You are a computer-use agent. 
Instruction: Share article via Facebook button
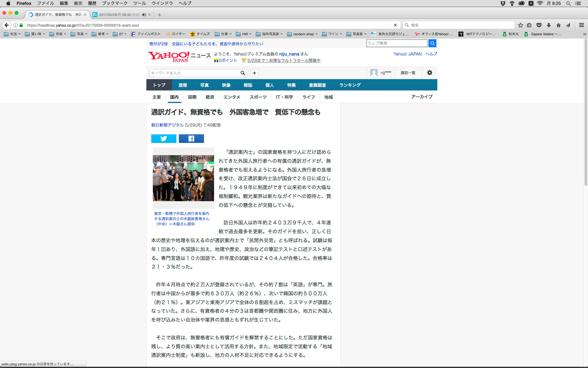(x=191, y=139)
